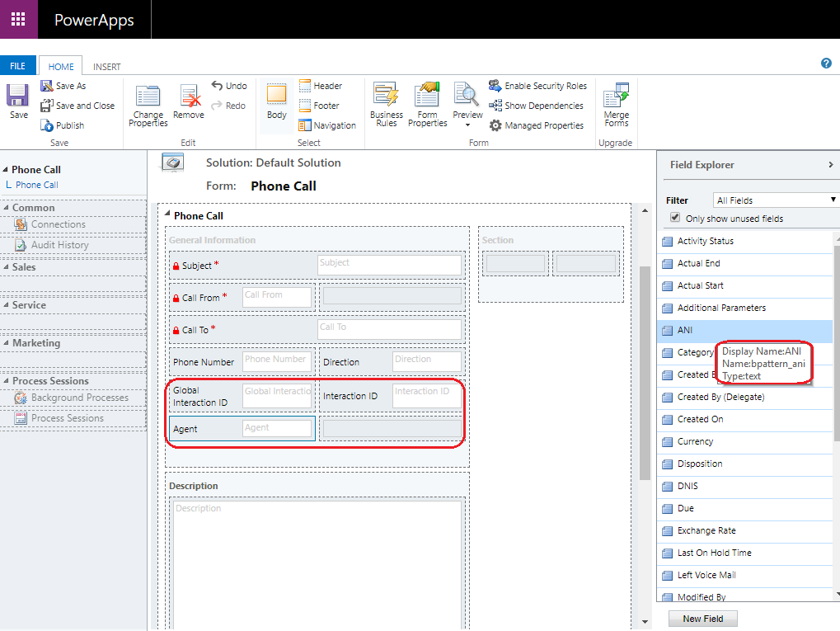The height and width of the screenshot is (631, 840).
Task: Choose Save As in ribbon
Action: tap(63, 86)
